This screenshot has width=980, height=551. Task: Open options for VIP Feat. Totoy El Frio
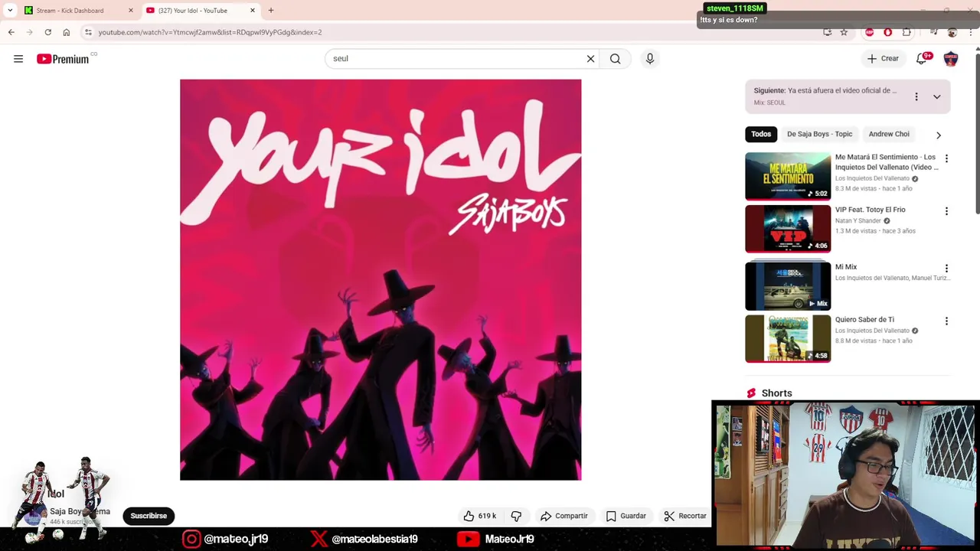(946, 211)
